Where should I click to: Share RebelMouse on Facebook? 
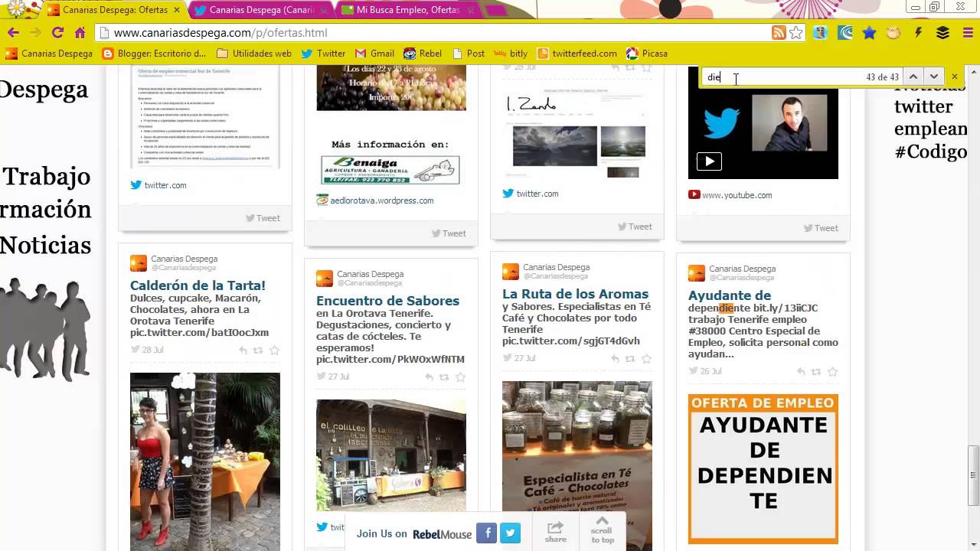coord(486,533)
